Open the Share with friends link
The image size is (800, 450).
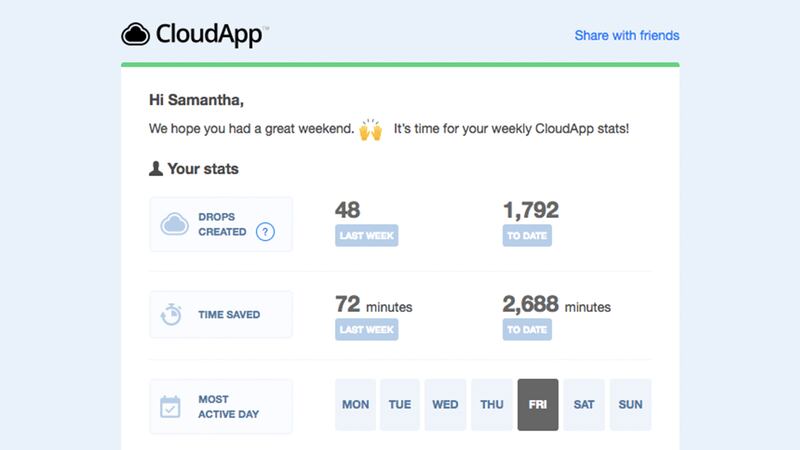(x=626, y=35)
